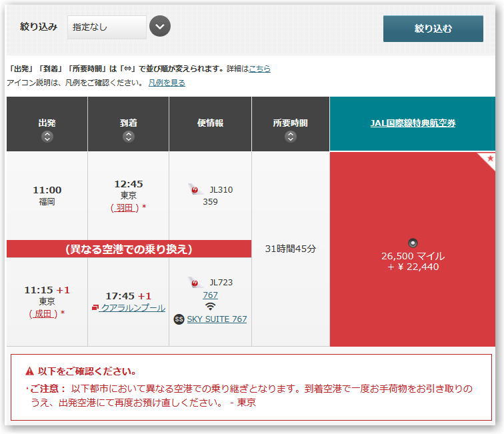Click the 出発 column header
The height and width of the screenshot is (434, 504).
[x=47, y=124]
